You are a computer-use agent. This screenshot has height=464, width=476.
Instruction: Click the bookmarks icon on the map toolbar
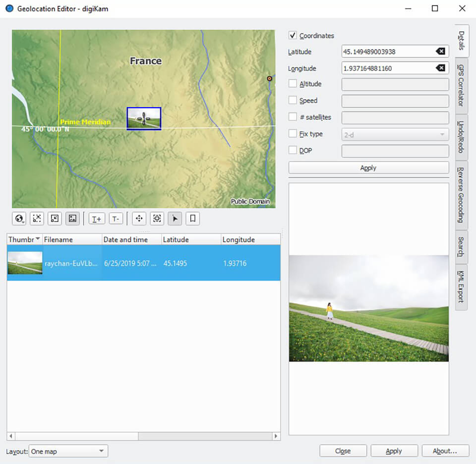(x=192, y=218)
